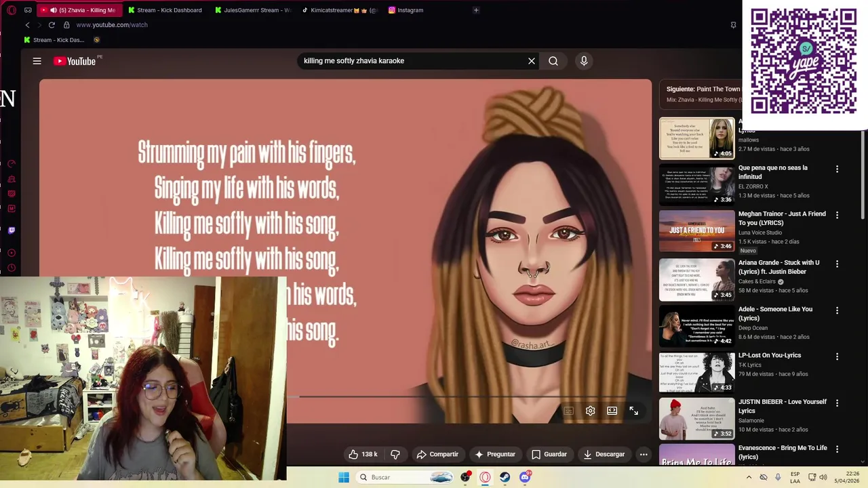The height and width of the screenshot is (488, 868).
Task: Switch to Kimicatstreamer TikTok tab
Action: [x=339, y=10]
